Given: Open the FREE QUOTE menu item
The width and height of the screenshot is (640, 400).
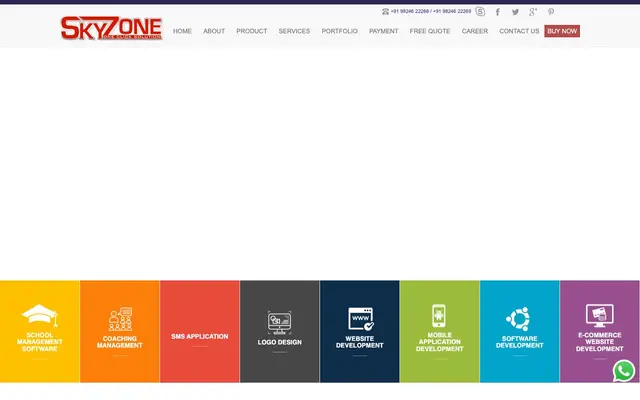Looking at the screenshot, I should coord(430,31).
